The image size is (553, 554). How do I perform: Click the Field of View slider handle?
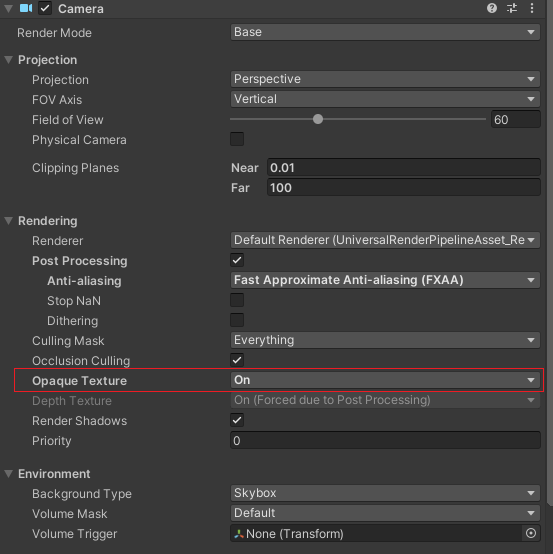tap(318, 119)
